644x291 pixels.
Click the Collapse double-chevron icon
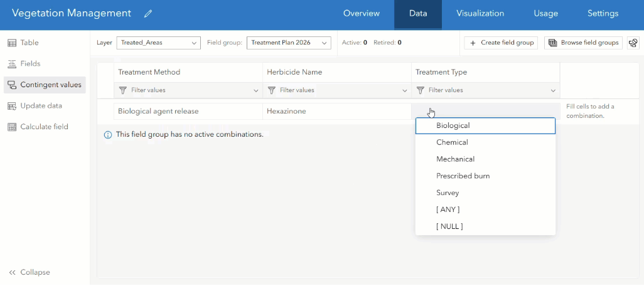coord(13,273)
